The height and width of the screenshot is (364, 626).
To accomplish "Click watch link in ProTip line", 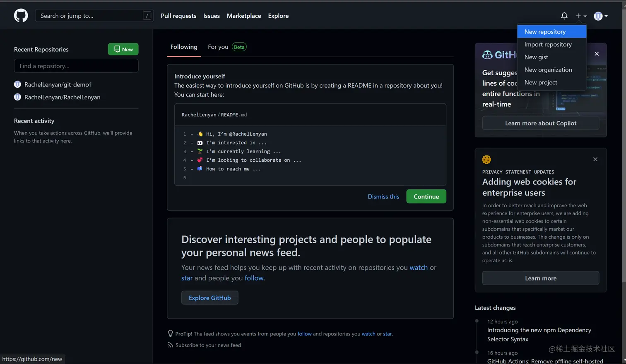I will click(368, 334).
